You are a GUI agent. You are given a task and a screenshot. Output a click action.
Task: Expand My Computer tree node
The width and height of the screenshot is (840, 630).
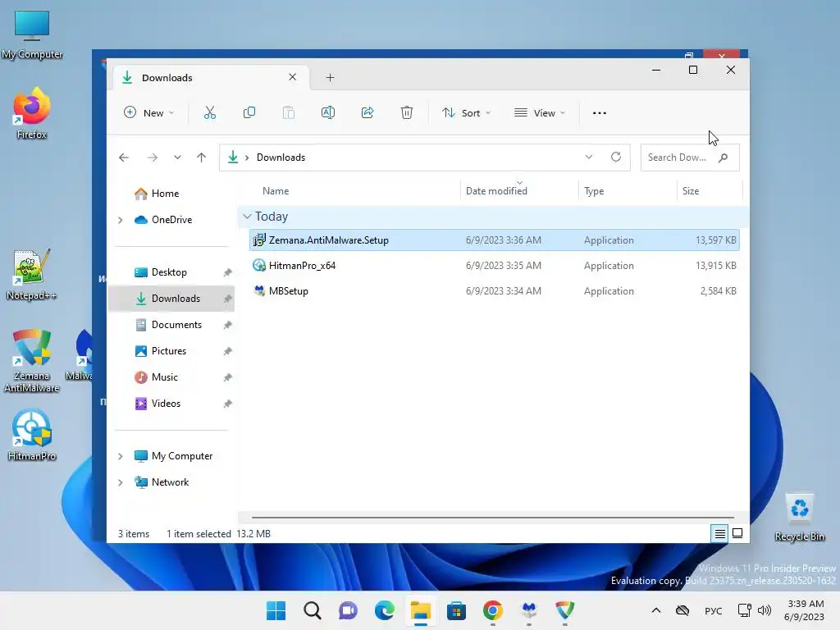click(x=121, y=456)
